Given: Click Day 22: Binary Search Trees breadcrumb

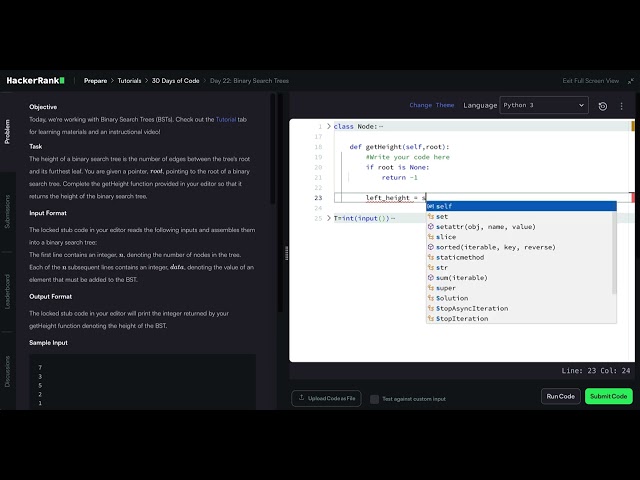Looking at the screenshot, I should [249, 81].
